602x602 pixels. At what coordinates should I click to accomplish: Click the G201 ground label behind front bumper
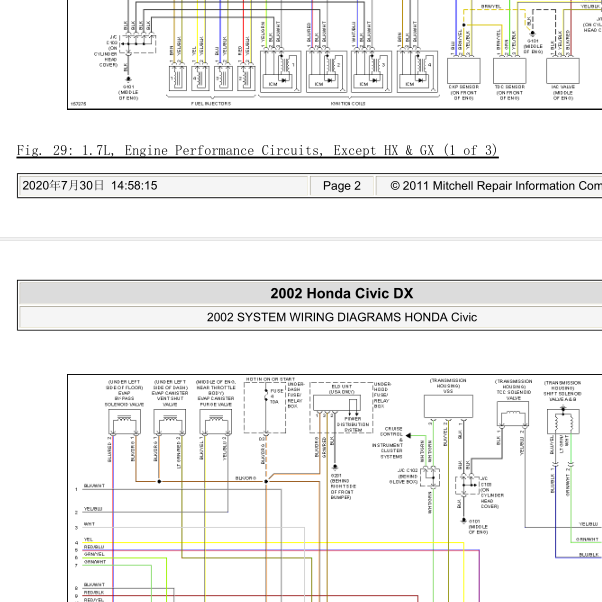341,486
